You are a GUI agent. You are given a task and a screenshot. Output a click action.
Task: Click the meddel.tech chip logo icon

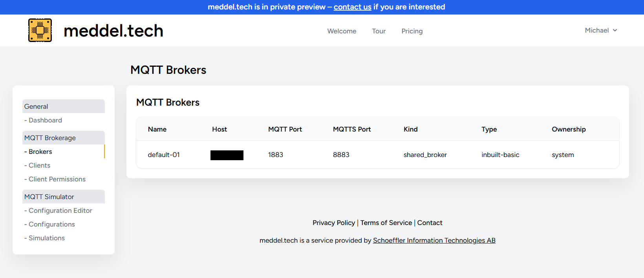[x=40, y=30]
